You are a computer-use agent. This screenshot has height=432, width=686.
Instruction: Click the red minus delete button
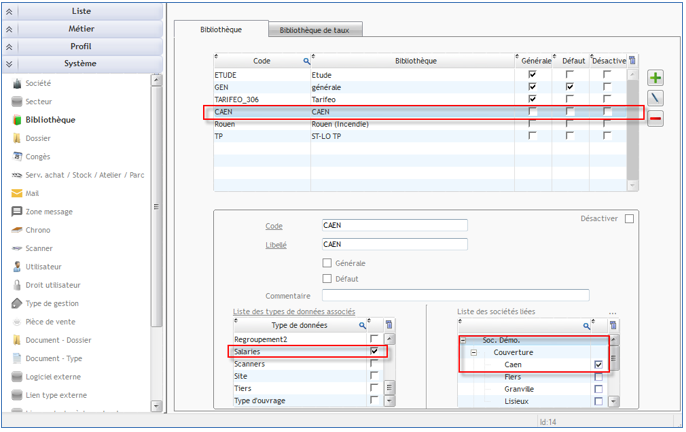pos(655,119)
